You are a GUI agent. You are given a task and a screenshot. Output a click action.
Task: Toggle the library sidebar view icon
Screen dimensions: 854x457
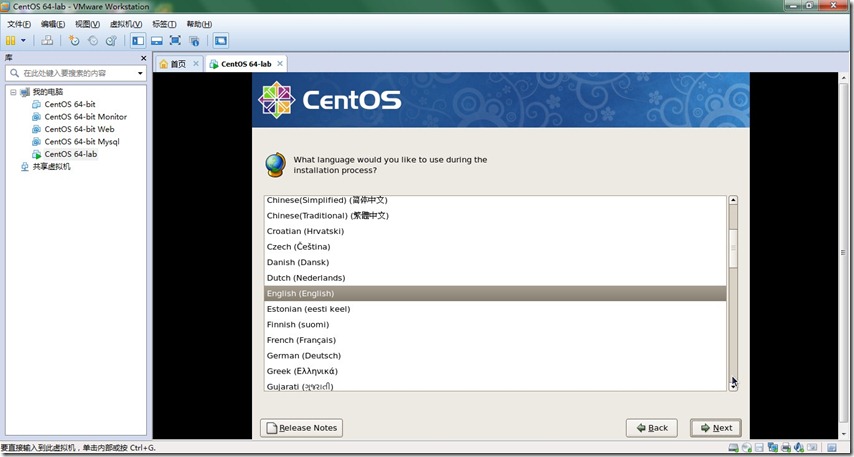138,40
